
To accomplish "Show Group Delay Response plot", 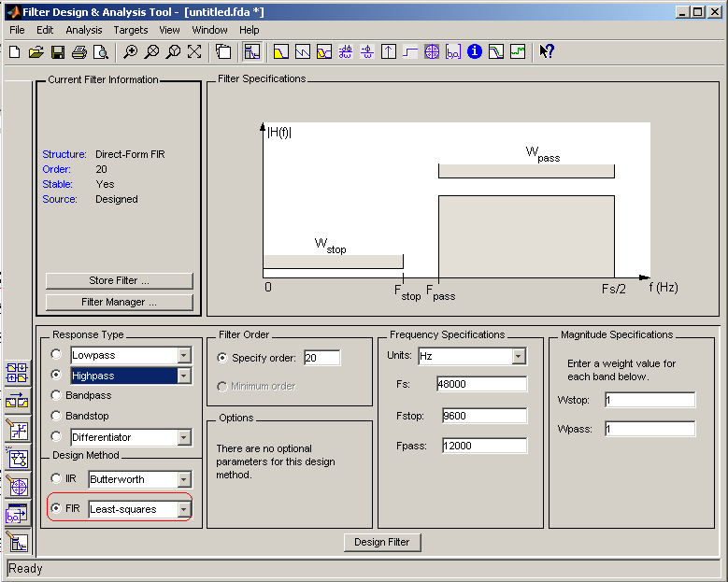I will click(346, 52).
